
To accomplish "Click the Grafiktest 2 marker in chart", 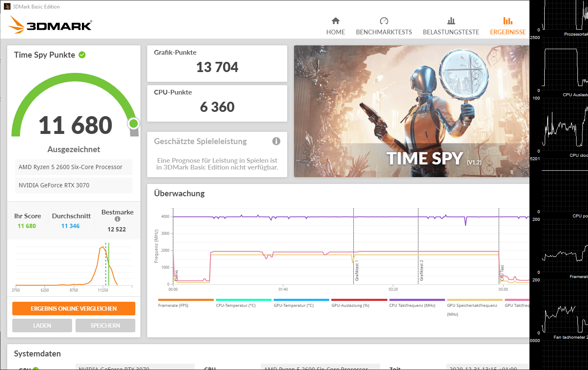I will [421, 271].
